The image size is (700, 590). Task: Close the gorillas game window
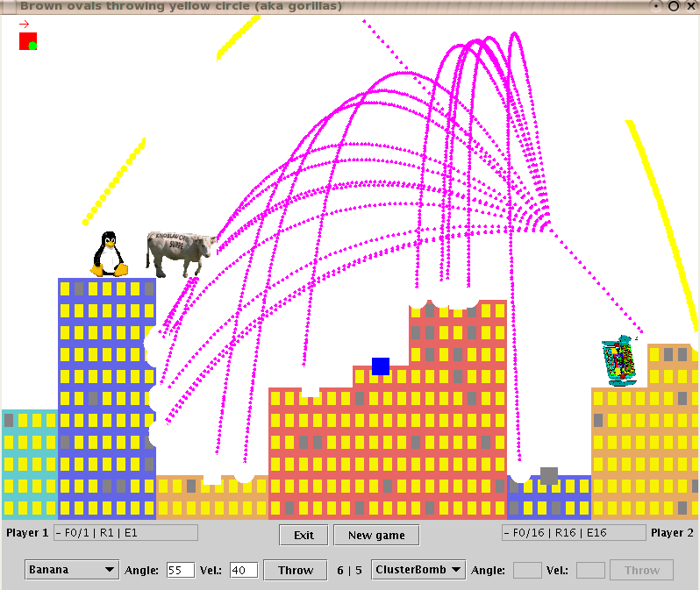tap(690, 6)
